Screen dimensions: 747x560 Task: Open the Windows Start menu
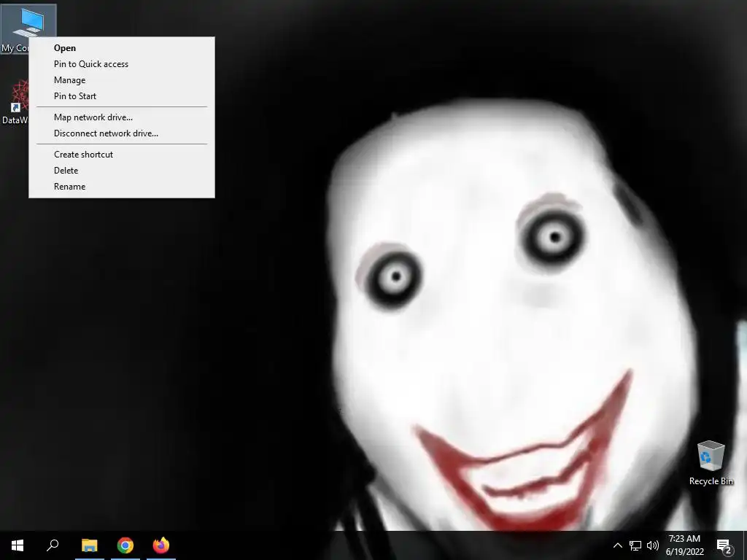18,545
